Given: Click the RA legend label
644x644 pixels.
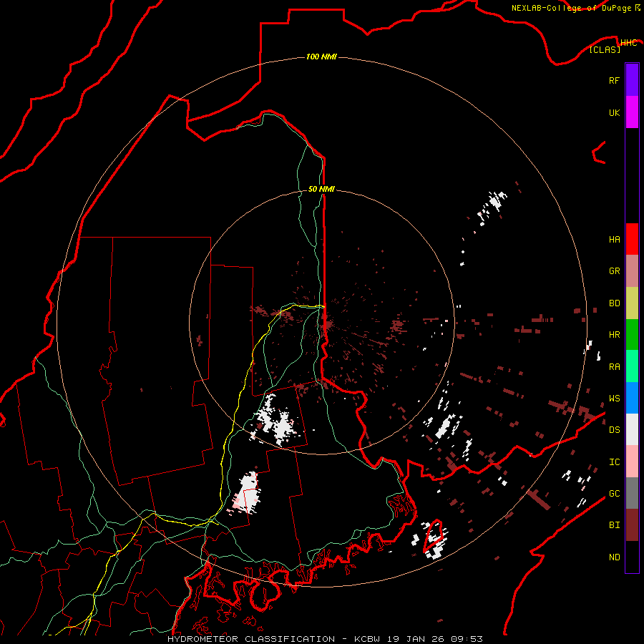Looking at the screenshot, I should coord(614,367).
